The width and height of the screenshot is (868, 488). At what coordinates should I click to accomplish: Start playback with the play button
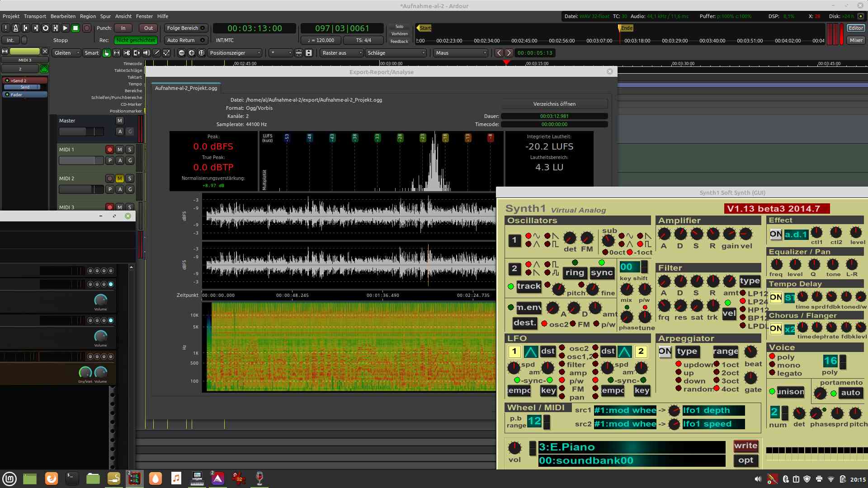(x=66, y=28)
